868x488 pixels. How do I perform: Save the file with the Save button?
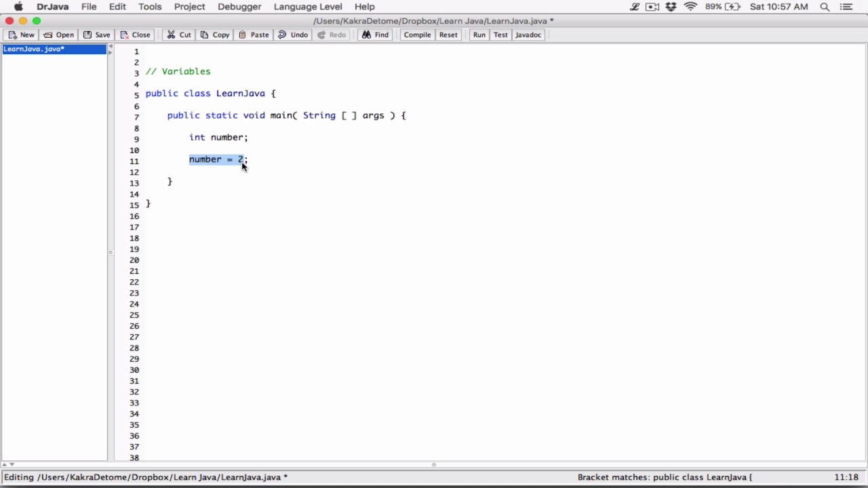click(x=96, y=35)
